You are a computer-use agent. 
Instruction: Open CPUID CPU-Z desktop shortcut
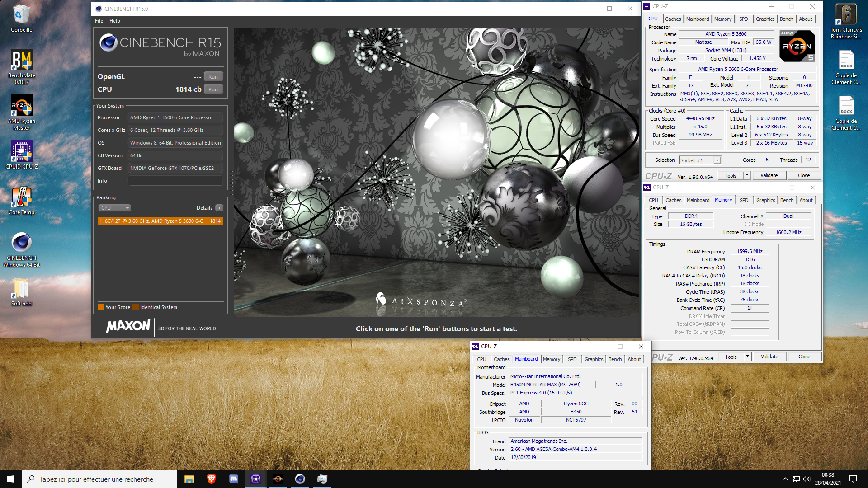tap(21, 155)
